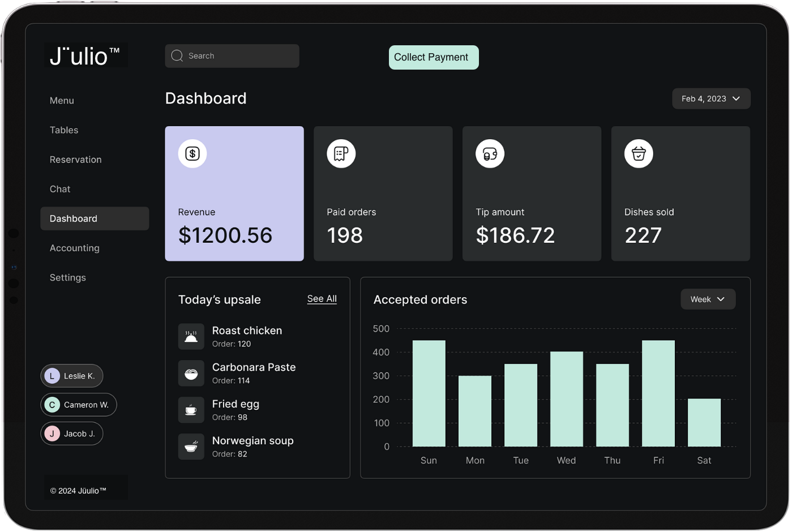792x532 pixels.
Task: Click the Dashboard page title
Action: pyautogui.click(x=206, y=98)
